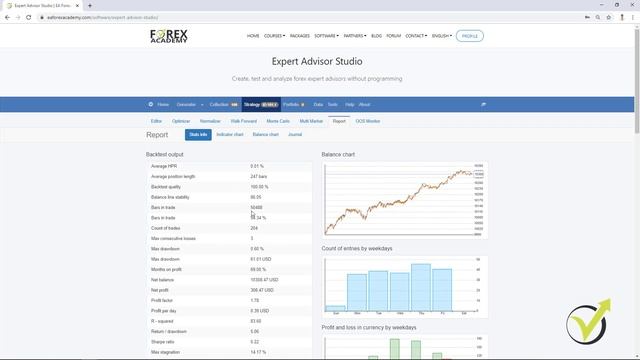Click the Max stagnation row
640x360 pixels.
[229, 352]
